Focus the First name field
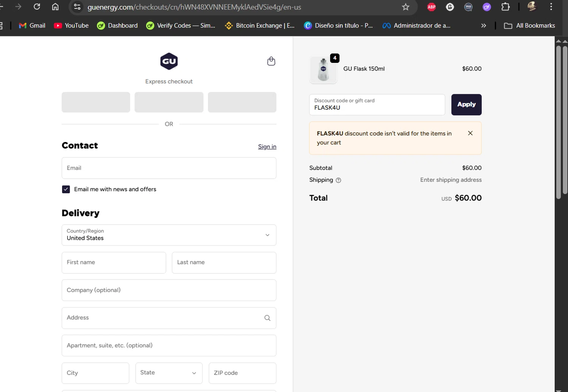This screenshot has width=568, height=392. tap(114, 262)
